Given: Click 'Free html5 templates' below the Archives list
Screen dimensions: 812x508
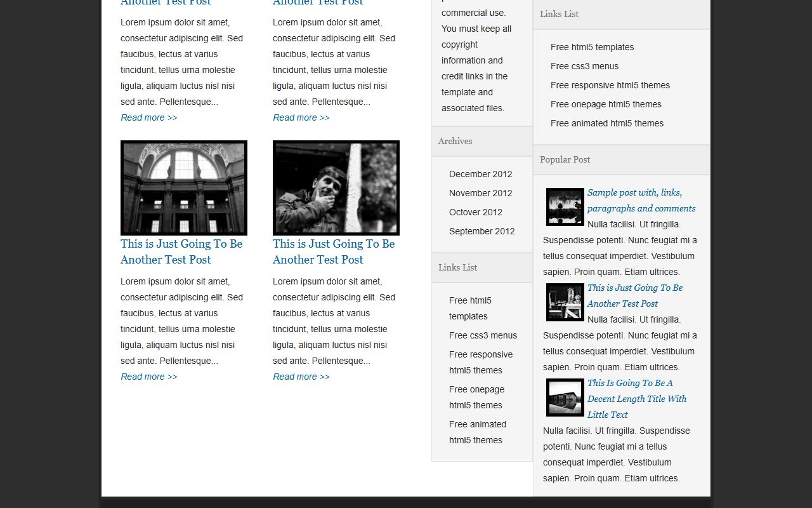Looking at the screenshot, I should (x=470, y=309).
